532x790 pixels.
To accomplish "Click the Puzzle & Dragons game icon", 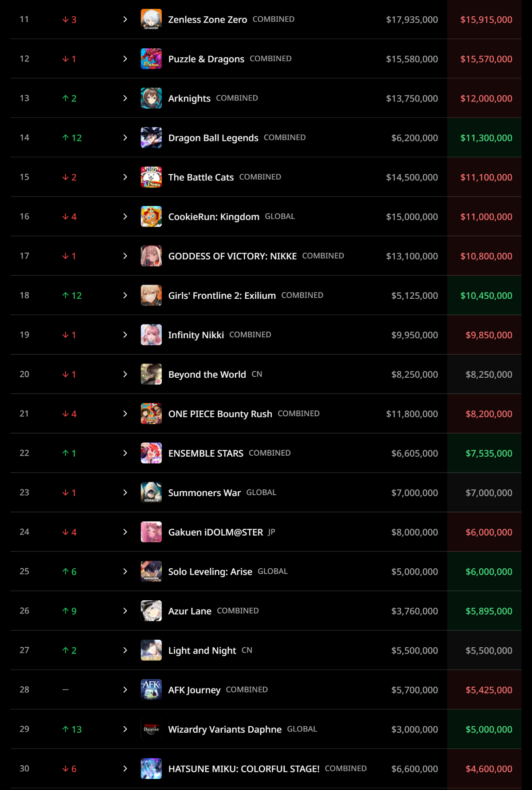I will click(151, 59).
